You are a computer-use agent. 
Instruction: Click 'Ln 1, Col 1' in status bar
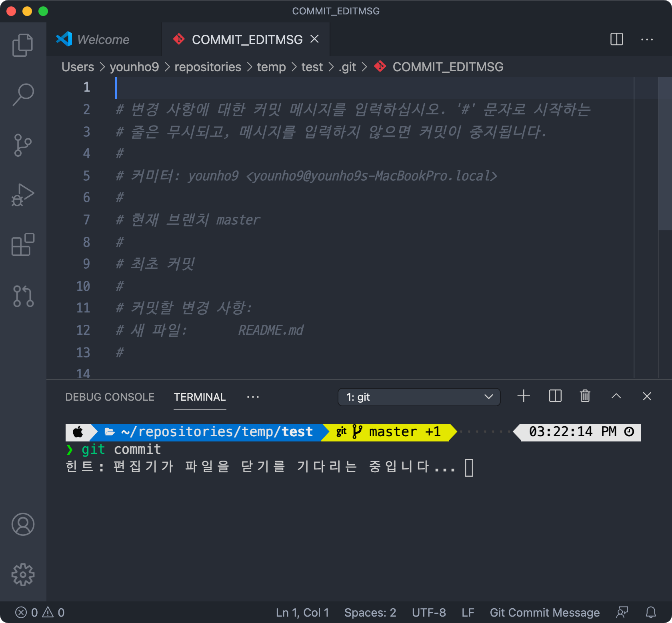click(x=302, y=612)
